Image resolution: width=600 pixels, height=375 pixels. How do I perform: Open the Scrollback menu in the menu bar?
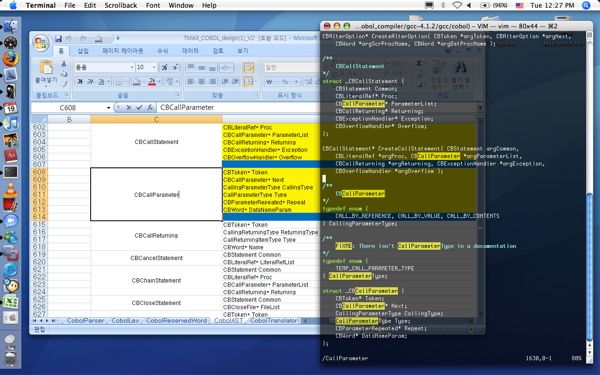(x=121, y=5)
